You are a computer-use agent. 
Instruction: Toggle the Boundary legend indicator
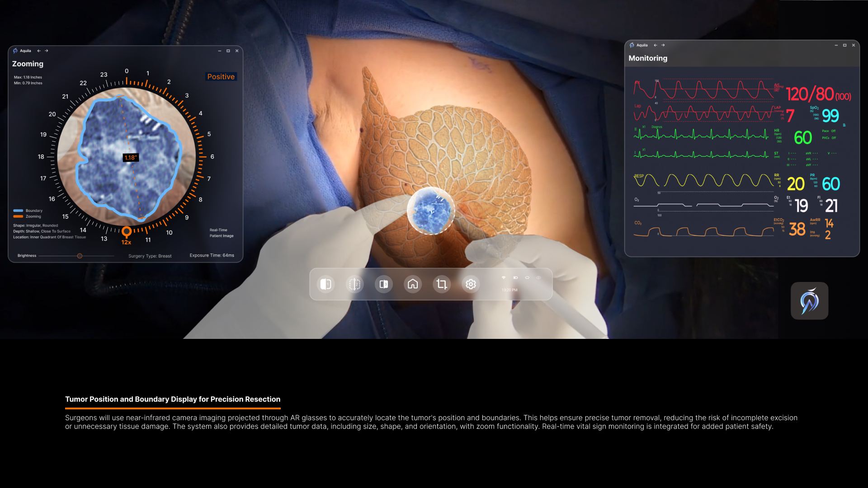tap(18, 211)
